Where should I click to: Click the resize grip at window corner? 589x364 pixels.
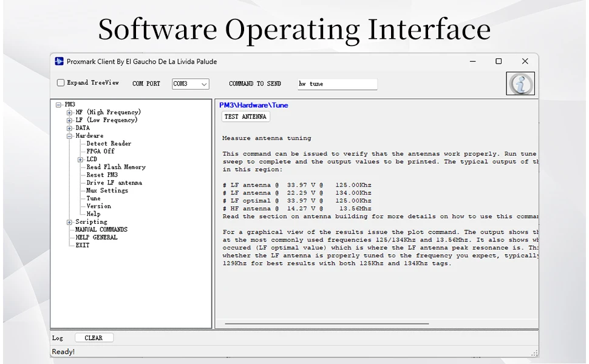pos(534,352)
